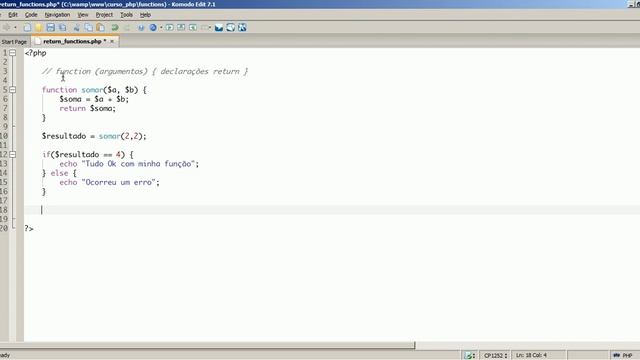Click the Find magnifier toolbar icon
The image size is (640, 360).
click(x=141, y=27)
